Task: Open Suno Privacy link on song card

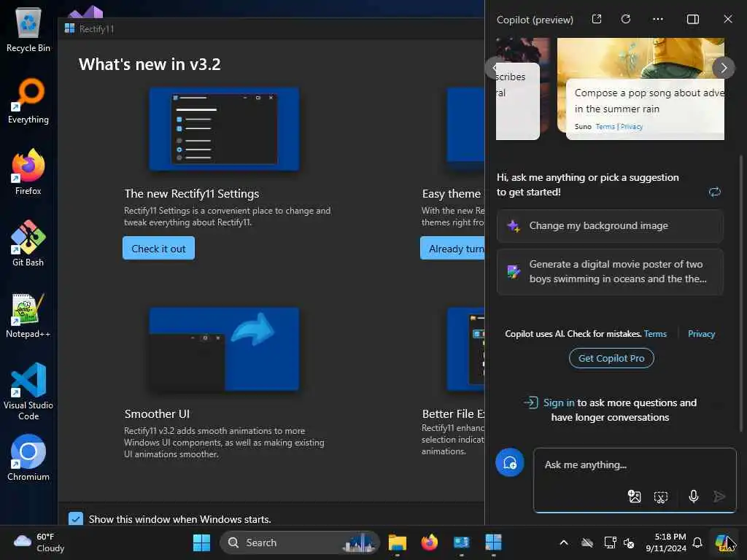Action: [632, 127]
